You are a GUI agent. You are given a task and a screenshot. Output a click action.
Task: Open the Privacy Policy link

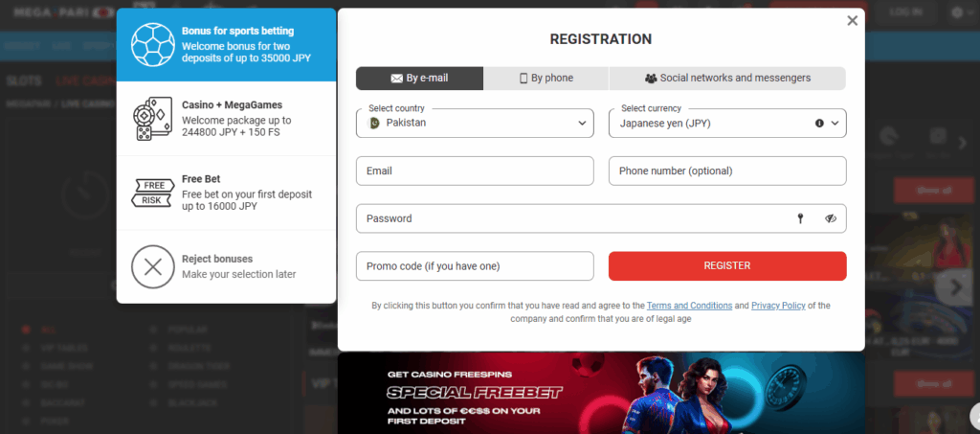point(778,306)
